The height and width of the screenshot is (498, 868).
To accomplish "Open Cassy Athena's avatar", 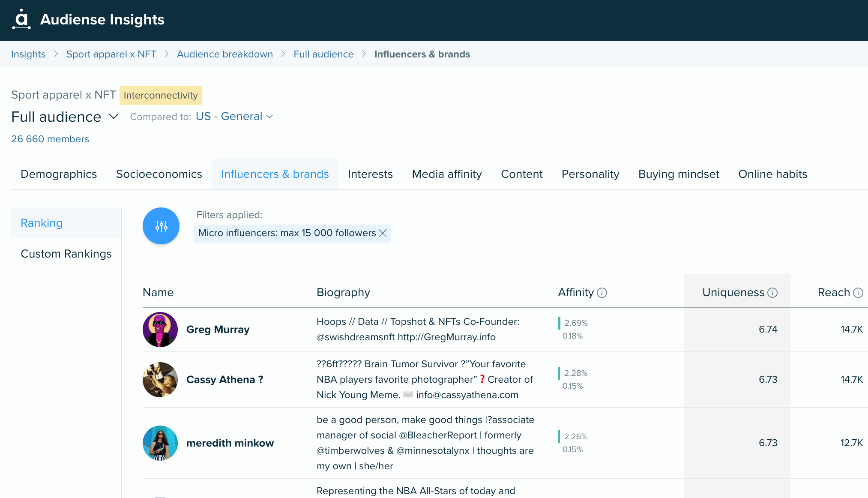I will [x=160, y=380].
